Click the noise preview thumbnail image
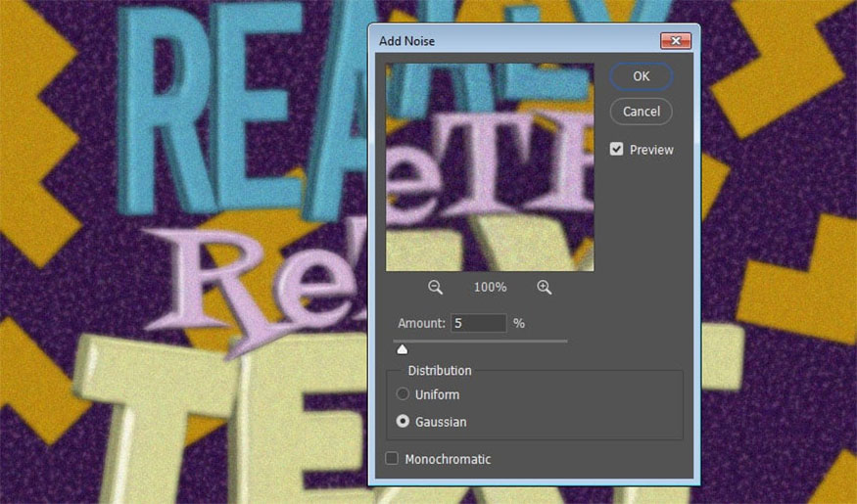 pyautogui.click(x=490, y=167)
